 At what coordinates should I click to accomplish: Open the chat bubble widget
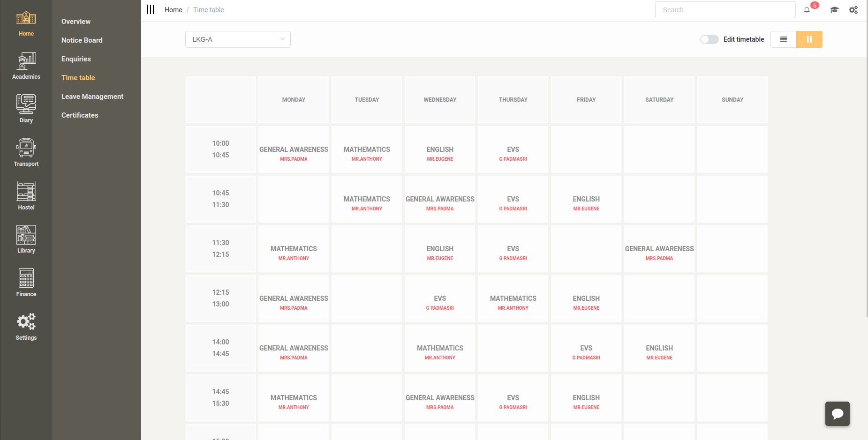(x=838, y=414)
